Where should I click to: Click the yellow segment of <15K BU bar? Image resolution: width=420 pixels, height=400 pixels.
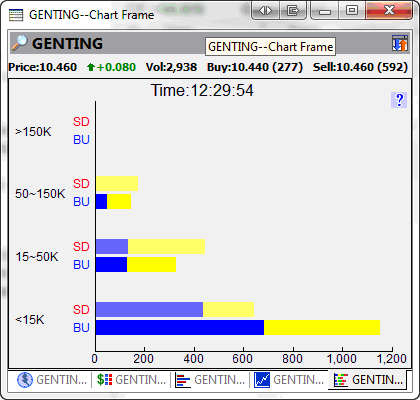coord(322,327)
